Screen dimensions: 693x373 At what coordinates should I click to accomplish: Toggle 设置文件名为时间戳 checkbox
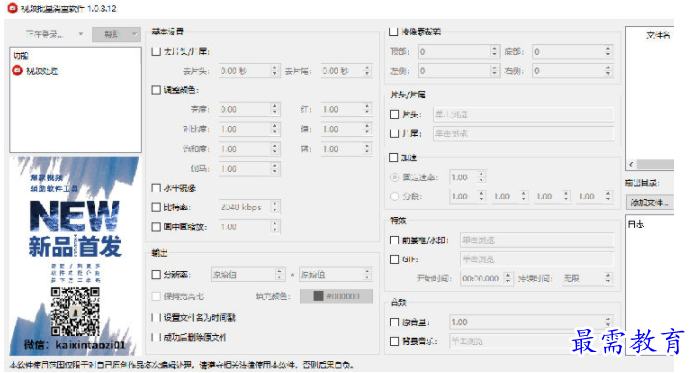pyautogui.click(x=156, y=318)
